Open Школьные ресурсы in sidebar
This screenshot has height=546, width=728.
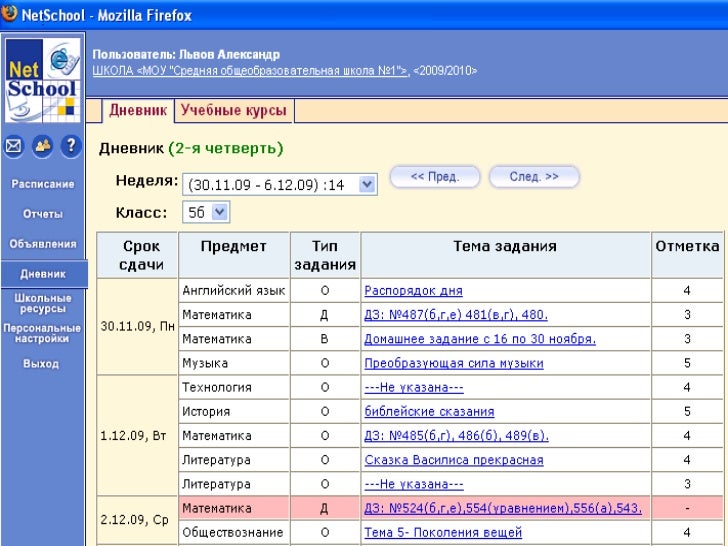43,304
